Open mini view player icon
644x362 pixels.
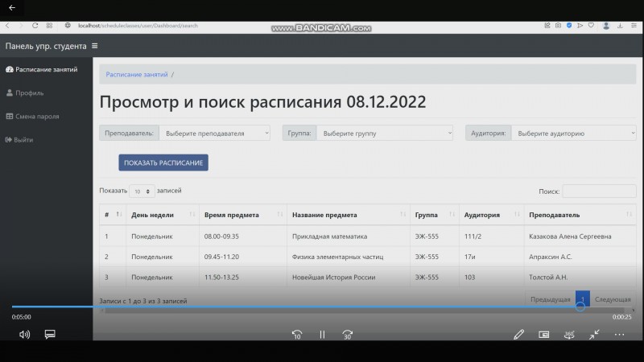pos(544,335)
